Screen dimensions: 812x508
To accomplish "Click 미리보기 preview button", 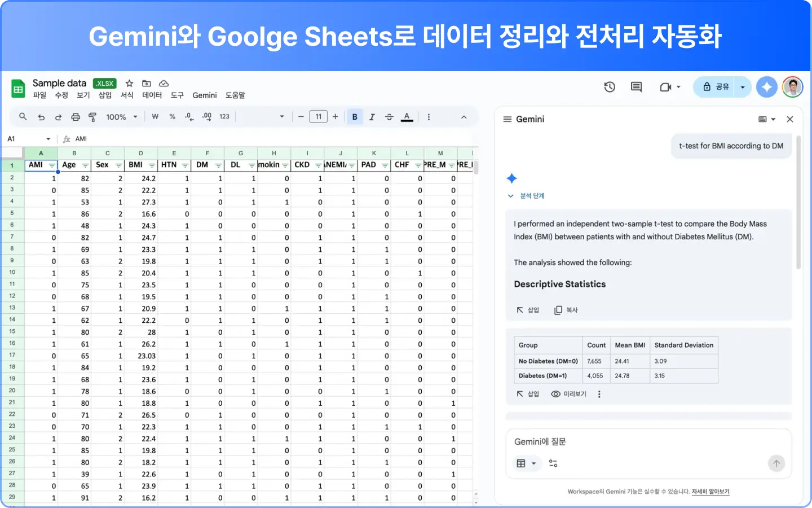I will pos(569,394).
